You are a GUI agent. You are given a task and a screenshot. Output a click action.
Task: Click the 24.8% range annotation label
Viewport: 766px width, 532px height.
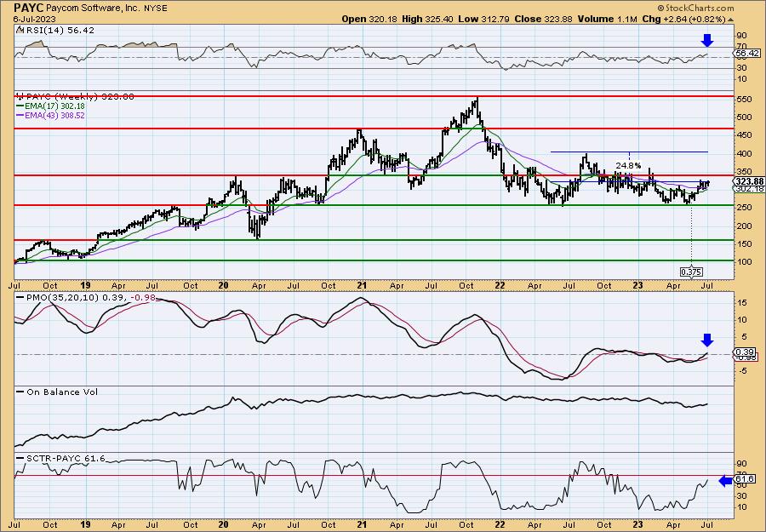tap(628, 166)
